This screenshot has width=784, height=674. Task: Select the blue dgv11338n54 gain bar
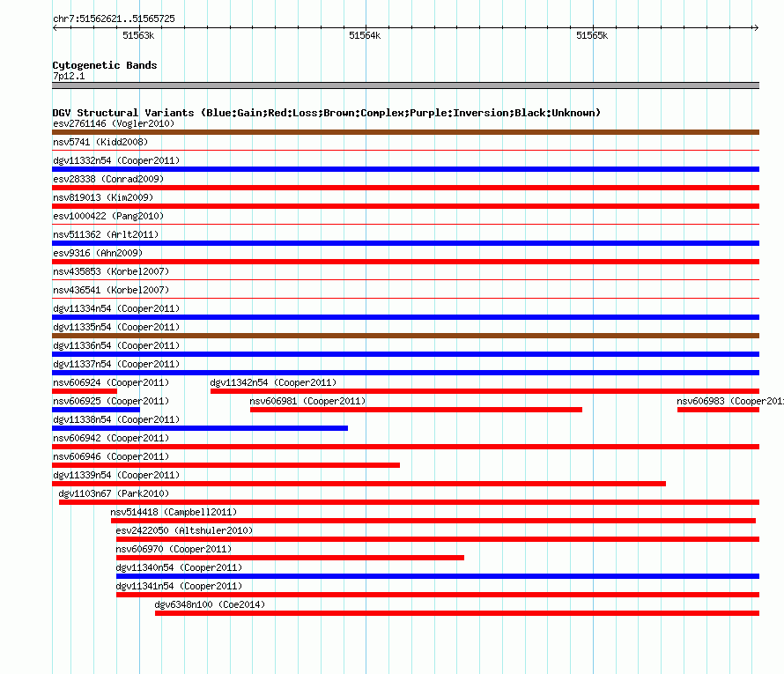(x=200, y=428)
